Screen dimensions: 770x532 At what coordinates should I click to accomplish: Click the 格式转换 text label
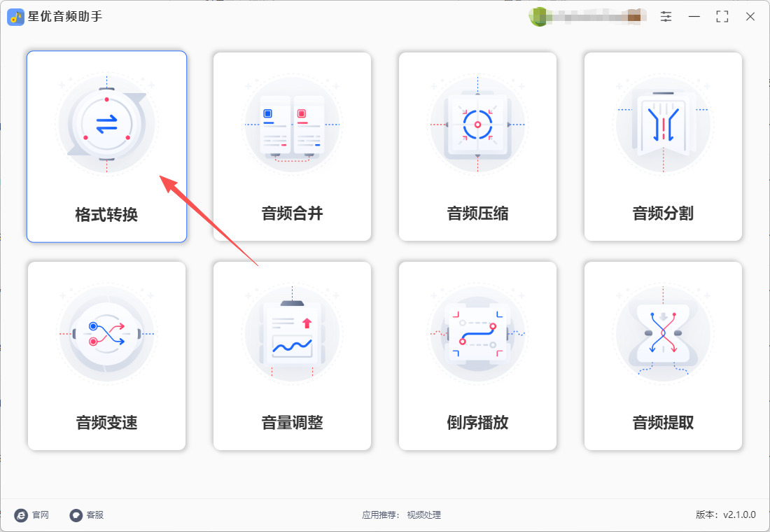tap(106, 215)
